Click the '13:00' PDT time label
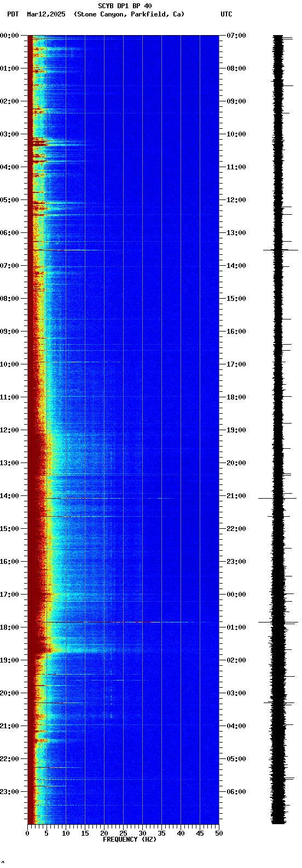Viewport: 302px width, 868px height. tap(8, 463)
